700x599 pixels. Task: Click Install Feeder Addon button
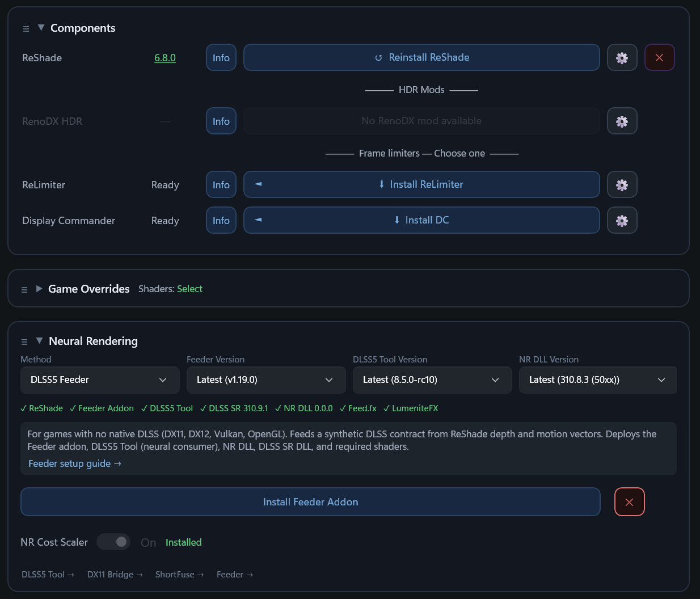pos(310,502)
